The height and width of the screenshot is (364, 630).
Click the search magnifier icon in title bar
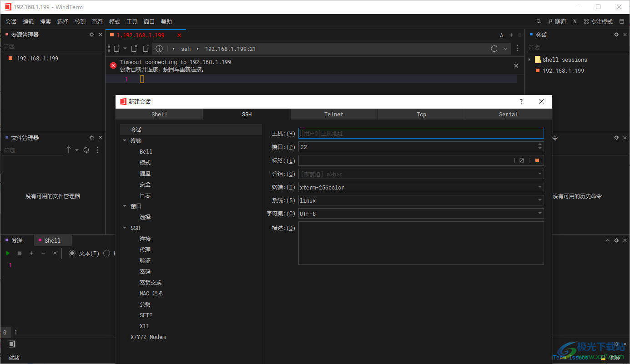pos(539,21)
